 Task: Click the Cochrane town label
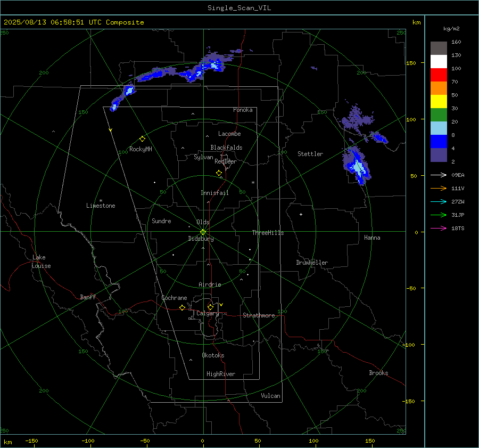coord(174,298)
